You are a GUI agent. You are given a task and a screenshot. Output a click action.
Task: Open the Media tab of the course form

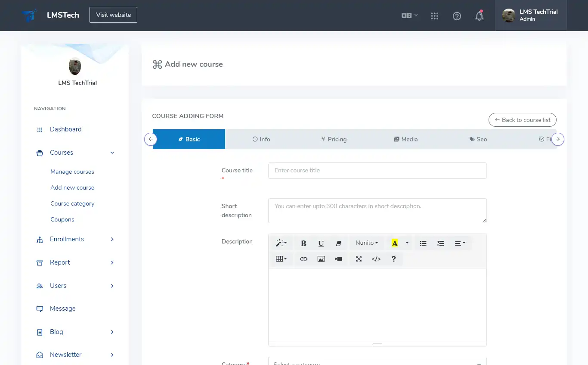[405, 139]
